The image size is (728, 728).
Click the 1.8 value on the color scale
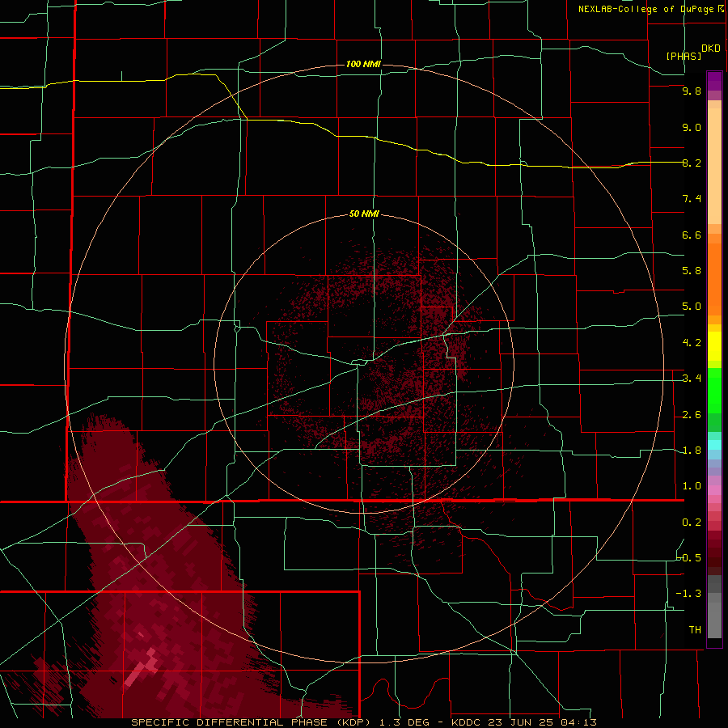point(692,451)
